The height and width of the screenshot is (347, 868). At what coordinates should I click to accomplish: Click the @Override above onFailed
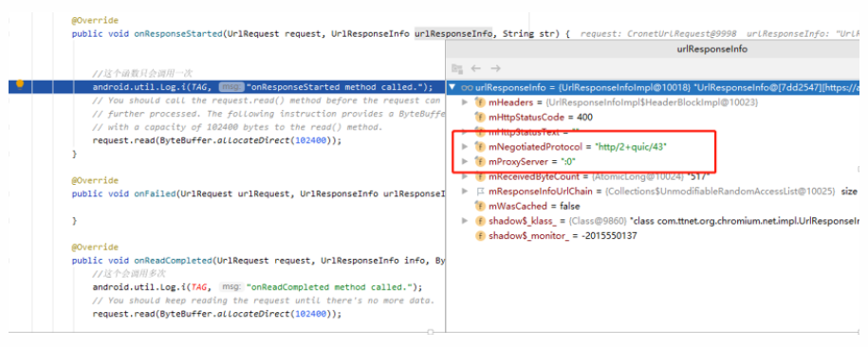(95, 180)
